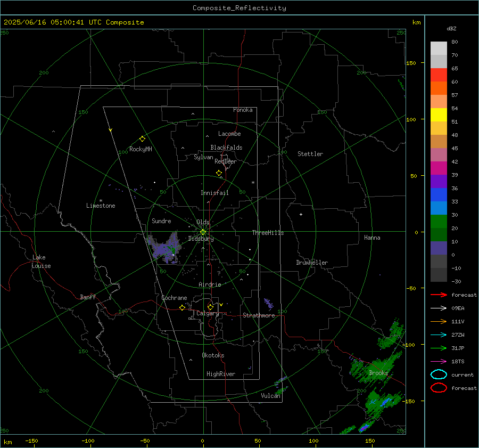
Task: Click the Limestone label on map
Action: click(101, 206)
